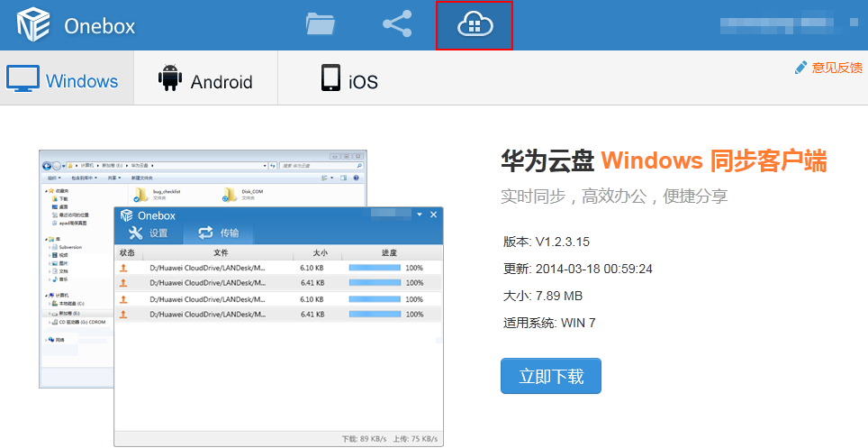Click the tagline 实时同步，高效办公，便捷分享
This screenshot has height=448, width=868.
click(614, 196)
